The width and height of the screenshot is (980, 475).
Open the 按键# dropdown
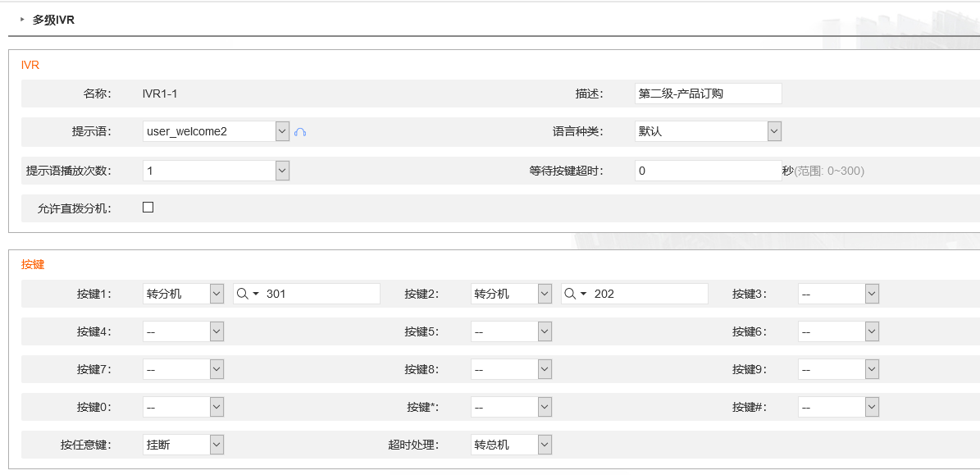pyautogui.click(x=839, y=407)
